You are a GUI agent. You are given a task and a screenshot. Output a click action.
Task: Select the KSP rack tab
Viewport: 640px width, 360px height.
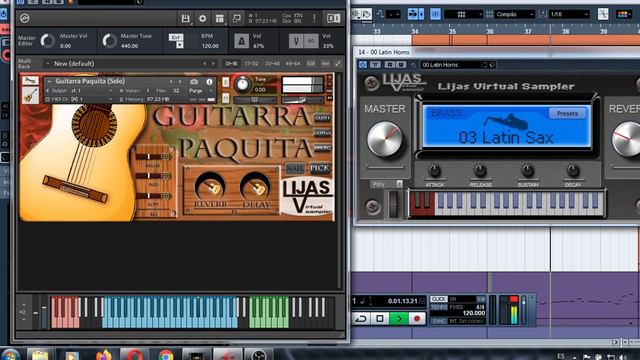tap(311, 64)
